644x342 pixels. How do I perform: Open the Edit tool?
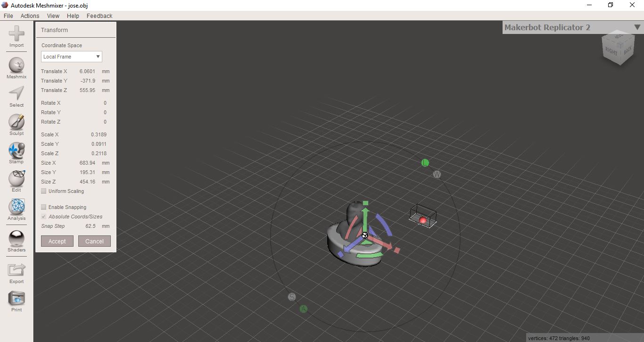click(x=17, y=181)
